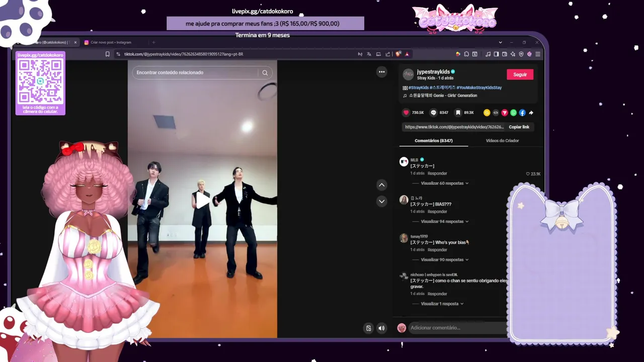Share to Facebook icon
Image resolution: width=644 pixels, height=362 pixels.
[522, 113]
